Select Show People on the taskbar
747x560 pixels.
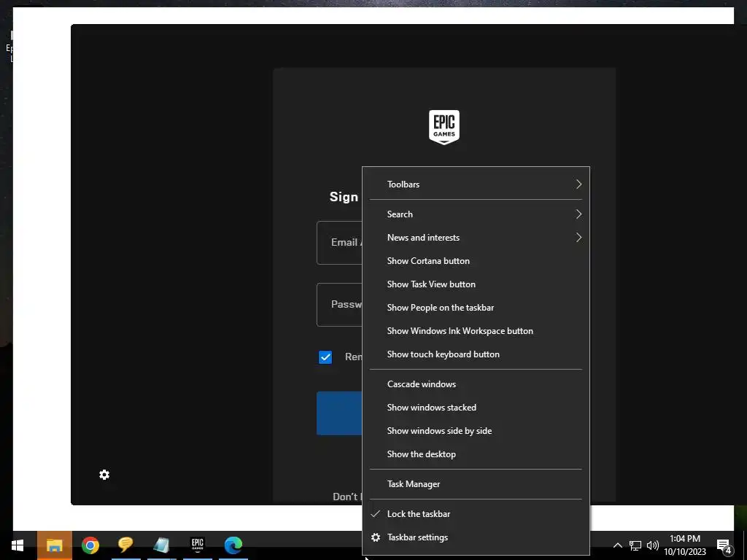(x=476, y=308)
